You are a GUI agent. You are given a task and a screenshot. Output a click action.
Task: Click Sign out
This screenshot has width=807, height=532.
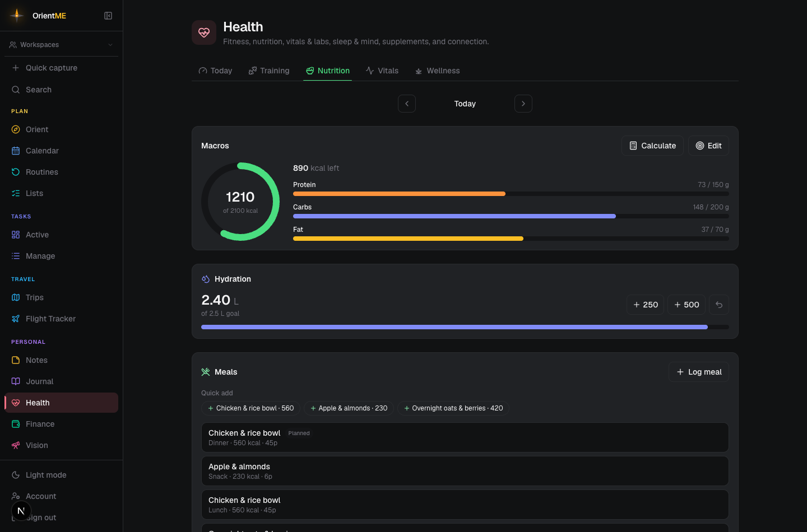point(61,517)
